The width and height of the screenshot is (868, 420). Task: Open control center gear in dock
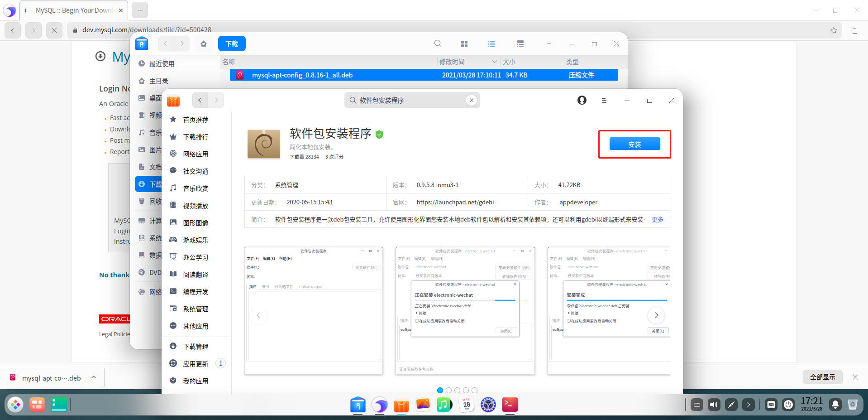(x=488, y=405)
